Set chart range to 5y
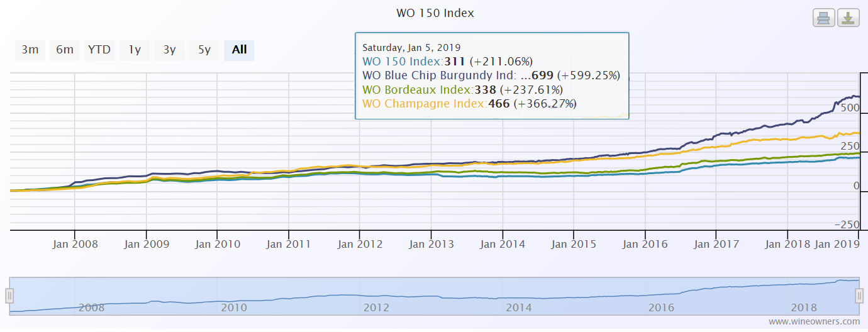 point(204,50)
